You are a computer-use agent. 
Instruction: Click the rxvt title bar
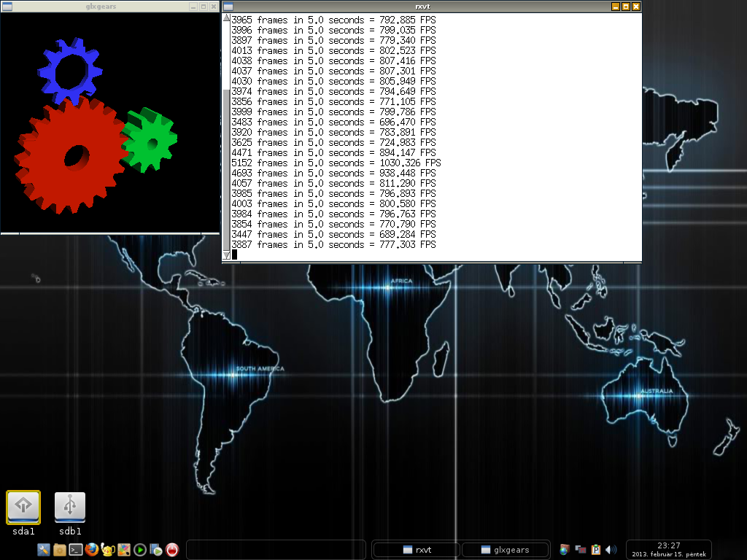pyautogui.click(x=422, y=7)
